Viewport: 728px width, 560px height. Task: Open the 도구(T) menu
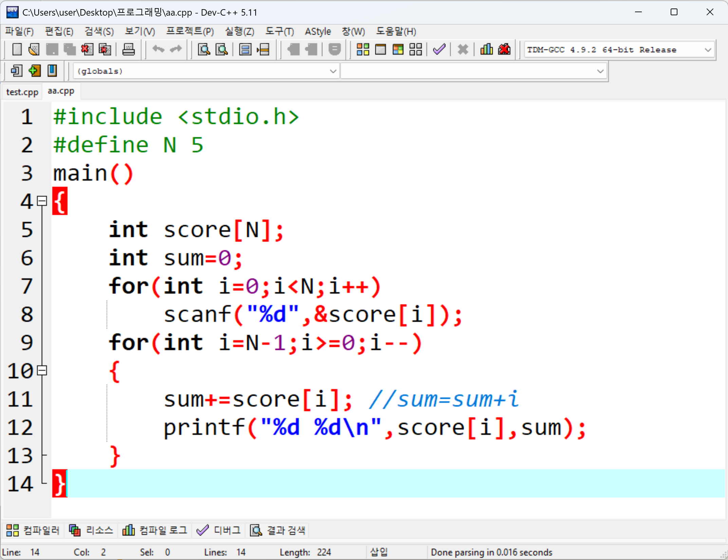280,32
